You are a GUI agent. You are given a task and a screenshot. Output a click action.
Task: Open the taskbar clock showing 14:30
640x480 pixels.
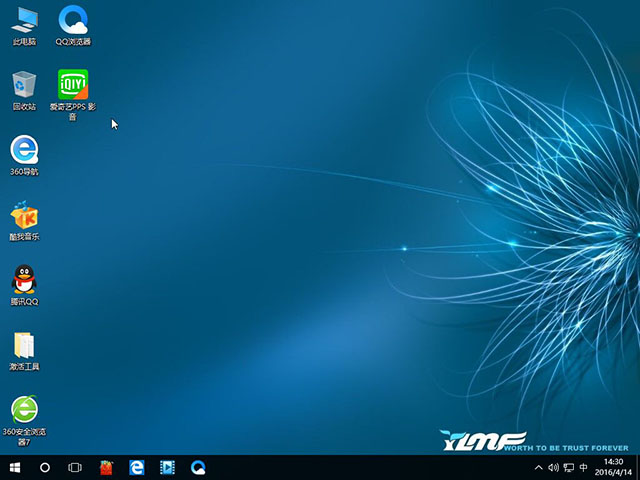[613, 467]
